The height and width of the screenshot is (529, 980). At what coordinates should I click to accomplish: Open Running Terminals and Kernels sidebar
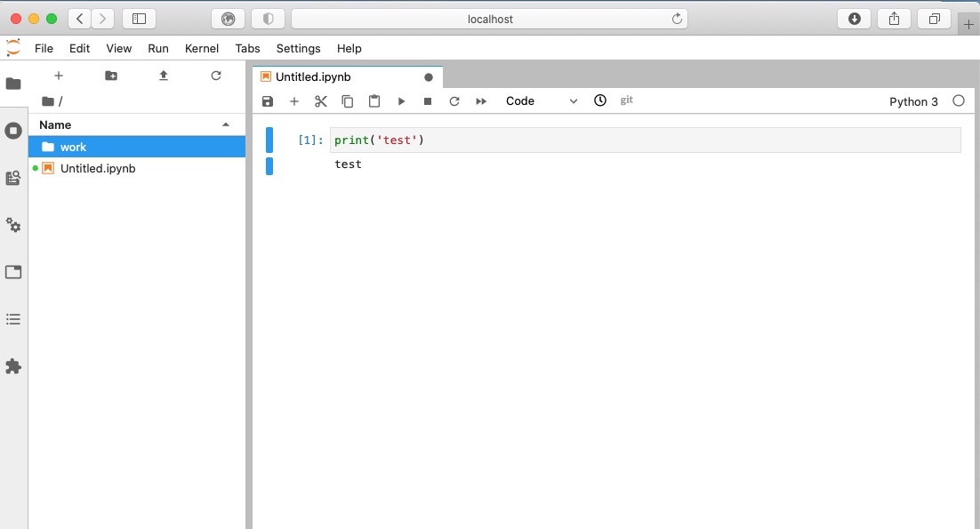13,131
